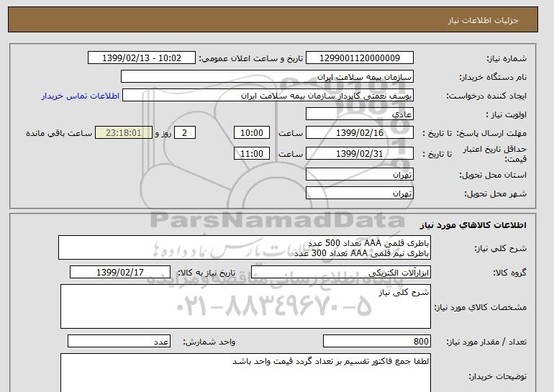Open buyer contact info link اطلاعات تماس خریدار

[81, 96]
